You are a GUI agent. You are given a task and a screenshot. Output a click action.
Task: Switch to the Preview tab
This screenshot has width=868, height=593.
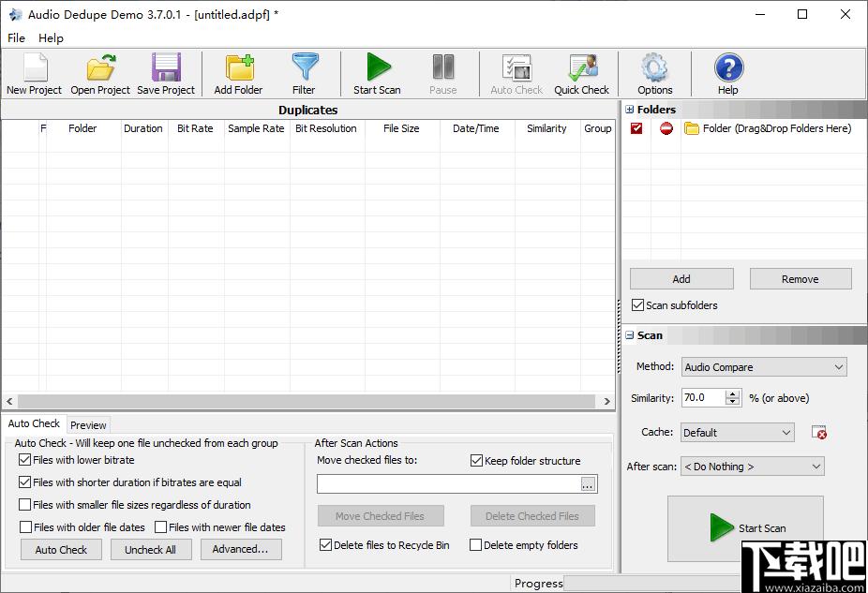tap(88, 424)
